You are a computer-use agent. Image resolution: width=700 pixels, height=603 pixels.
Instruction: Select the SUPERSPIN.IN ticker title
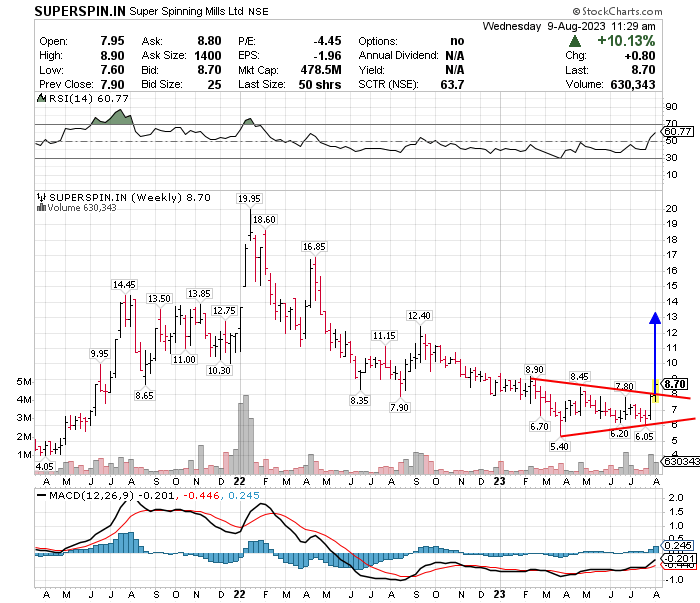80,12
